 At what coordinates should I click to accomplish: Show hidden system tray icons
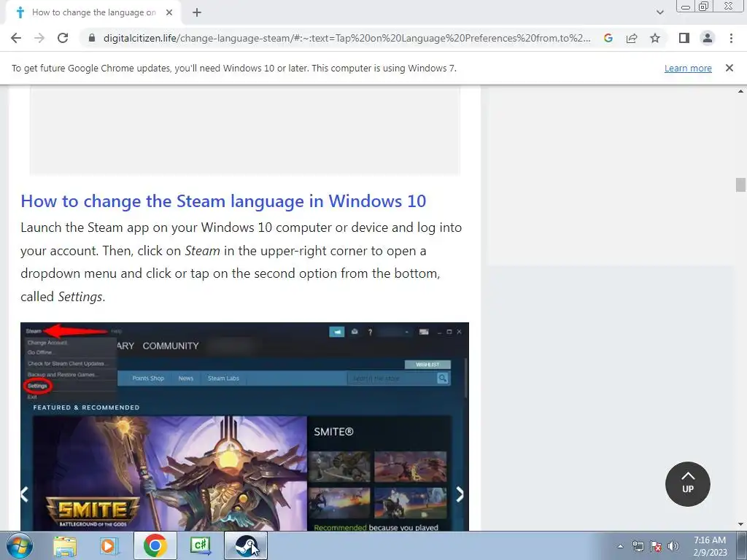click(620, 546)
